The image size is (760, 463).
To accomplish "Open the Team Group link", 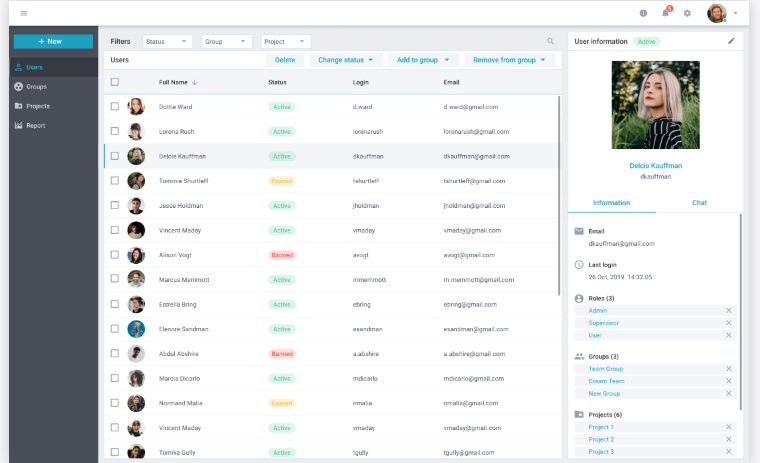I will 605,369.
